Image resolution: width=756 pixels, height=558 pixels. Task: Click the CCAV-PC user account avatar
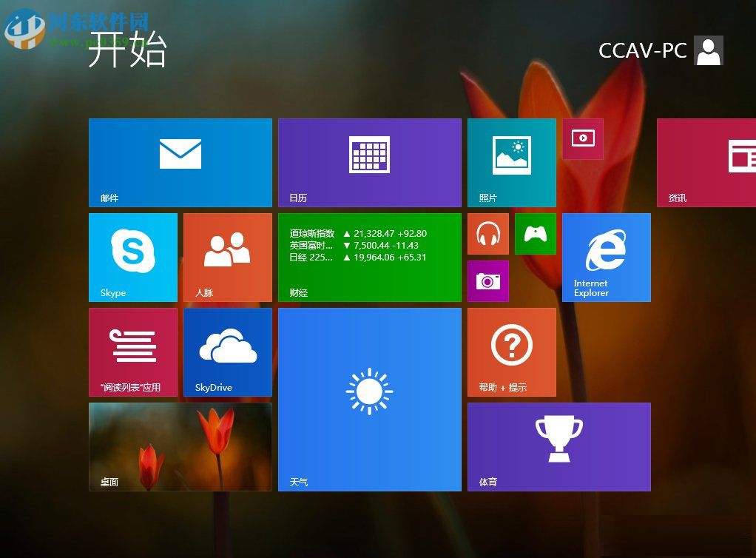[708, 50]
